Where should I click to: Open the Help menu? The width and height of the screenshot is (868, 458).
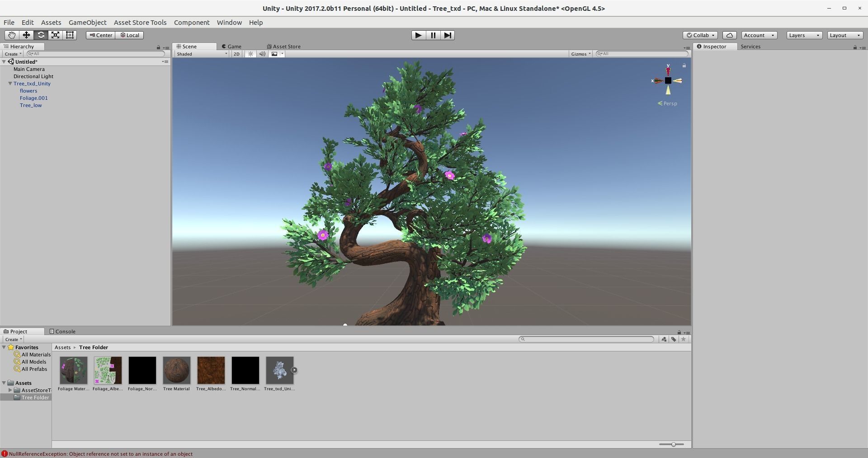coord(256,23)
